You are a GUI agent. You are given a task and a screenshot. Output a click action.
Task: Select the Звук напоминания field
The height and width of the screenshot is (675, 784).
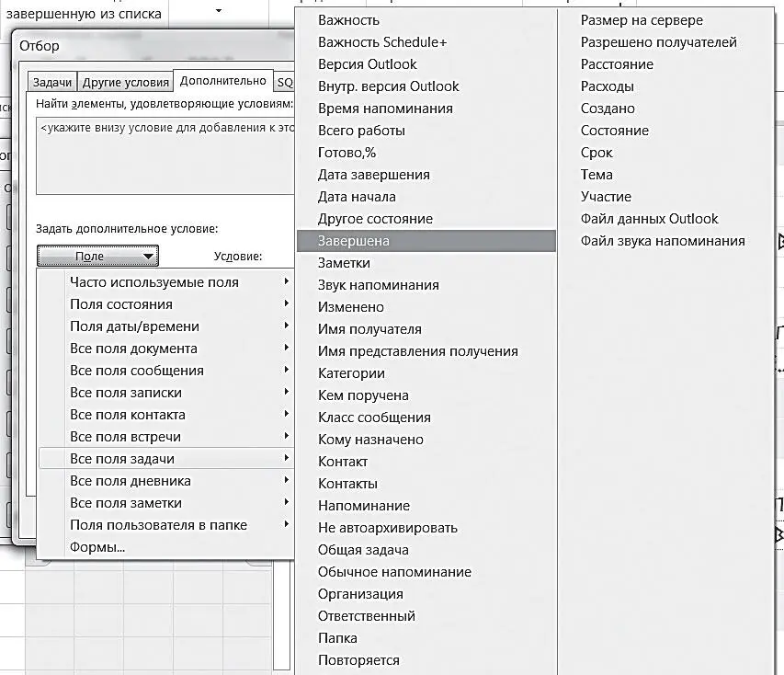tap(426, 285)
